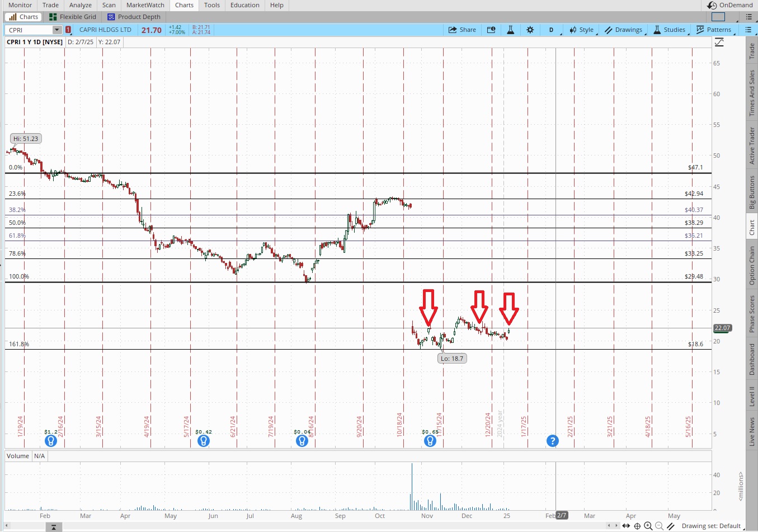Open the D timeframe dropdown
Screen dimensions: 758x532
click(551, 30)
